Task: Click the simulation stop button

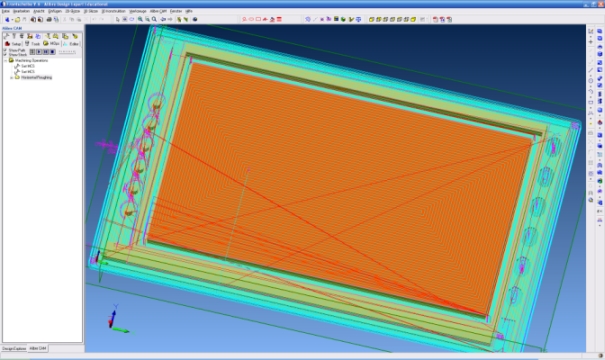Action: tap(52, 52)
